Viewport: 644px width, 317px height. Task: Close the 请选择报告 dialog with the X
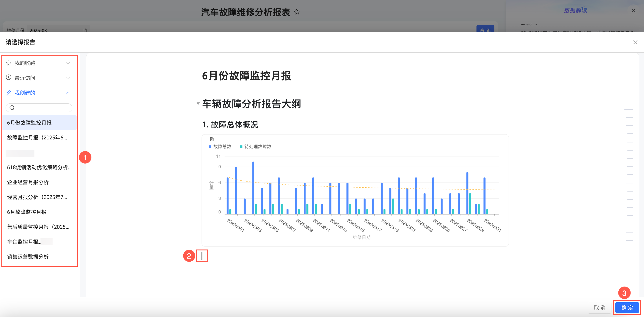[x=635, y=42]
